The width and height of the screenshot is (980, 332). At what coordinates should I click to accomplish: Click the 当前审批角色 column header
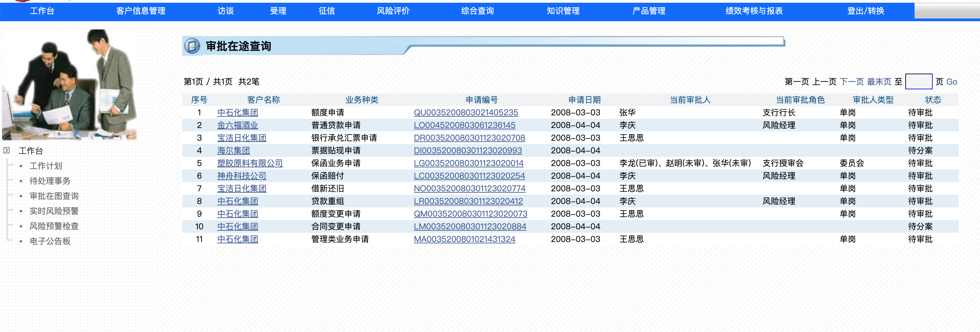coord(800,100)
